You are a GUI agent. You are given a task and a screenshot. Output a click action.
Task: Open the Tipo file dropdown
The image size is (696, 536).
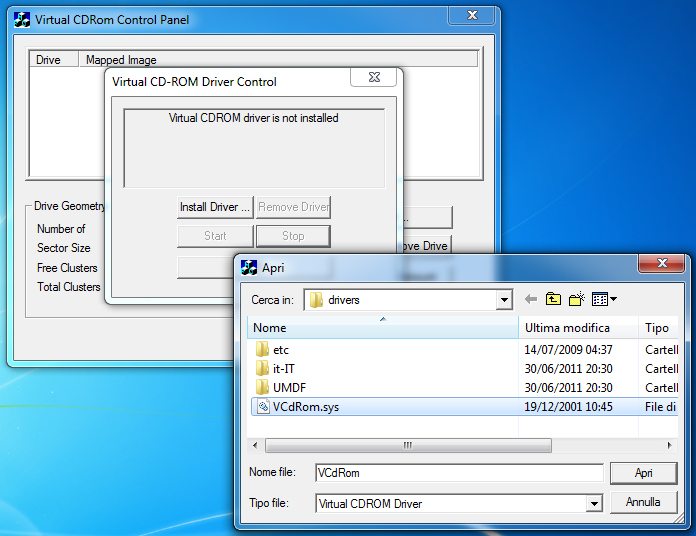coord(594,504)
